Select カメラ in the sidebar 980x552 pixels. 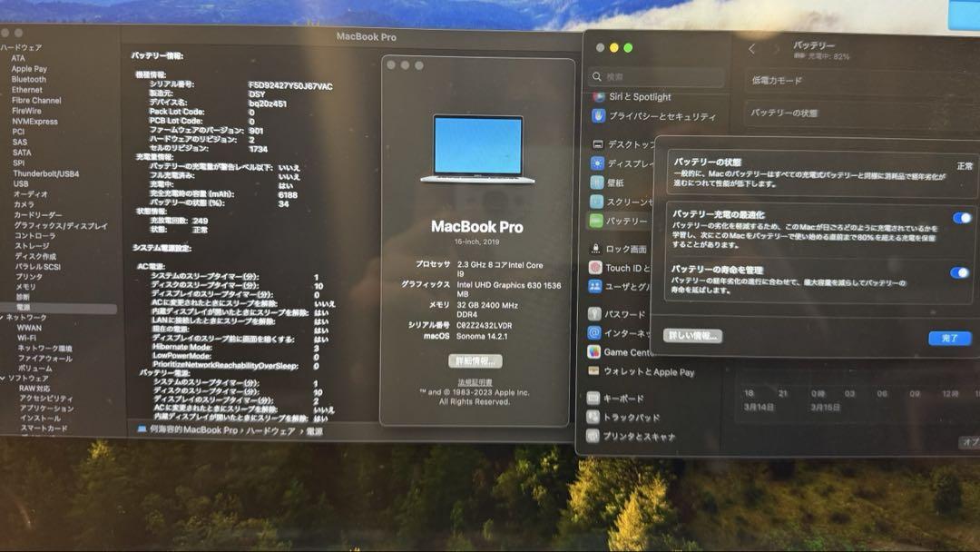click(24, 204)
